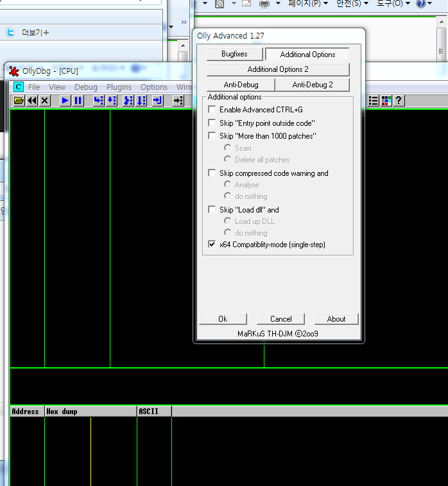The width and height of the screenshot is (448, 486).
Task: Click black dropdown arrow below browser tab strip
Action: [171, 27]
